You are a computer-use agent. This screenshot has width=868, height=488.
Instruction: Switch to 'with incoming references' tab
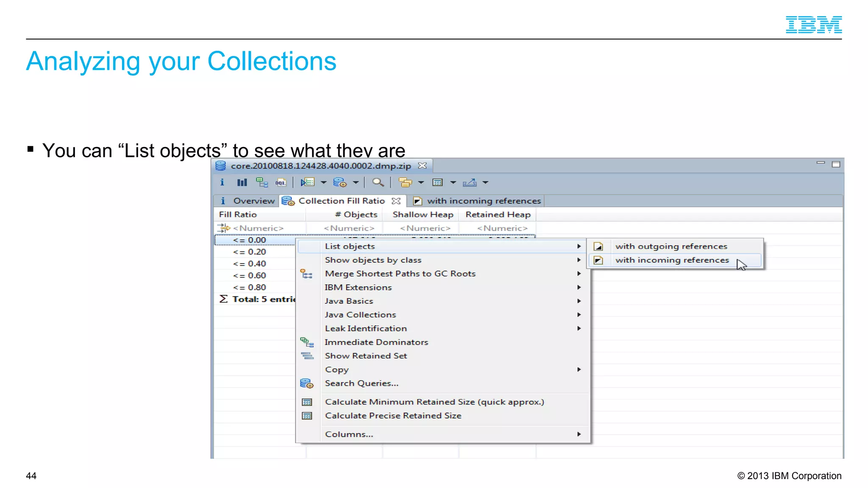(x=477, y=201)
